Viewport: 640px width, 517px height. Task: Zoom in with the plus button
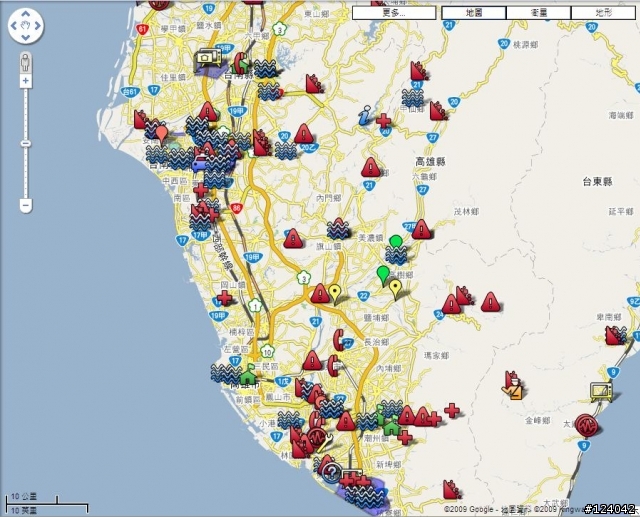point(25,81)
